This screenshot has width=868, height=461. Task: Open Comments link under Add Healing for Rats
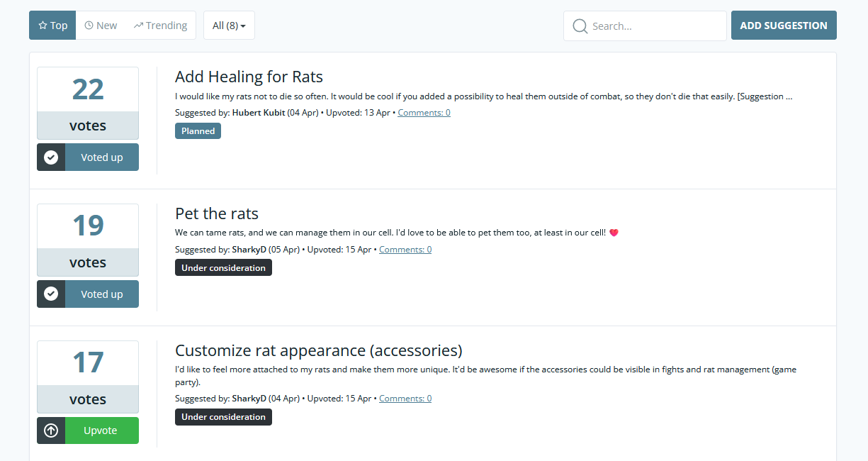tap(424, 113)
